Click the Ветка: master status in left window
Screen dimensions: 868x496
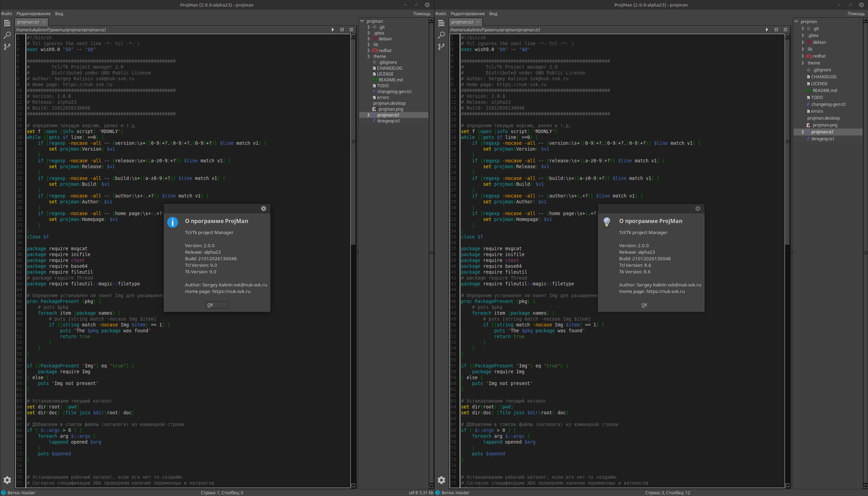[21, 493]
